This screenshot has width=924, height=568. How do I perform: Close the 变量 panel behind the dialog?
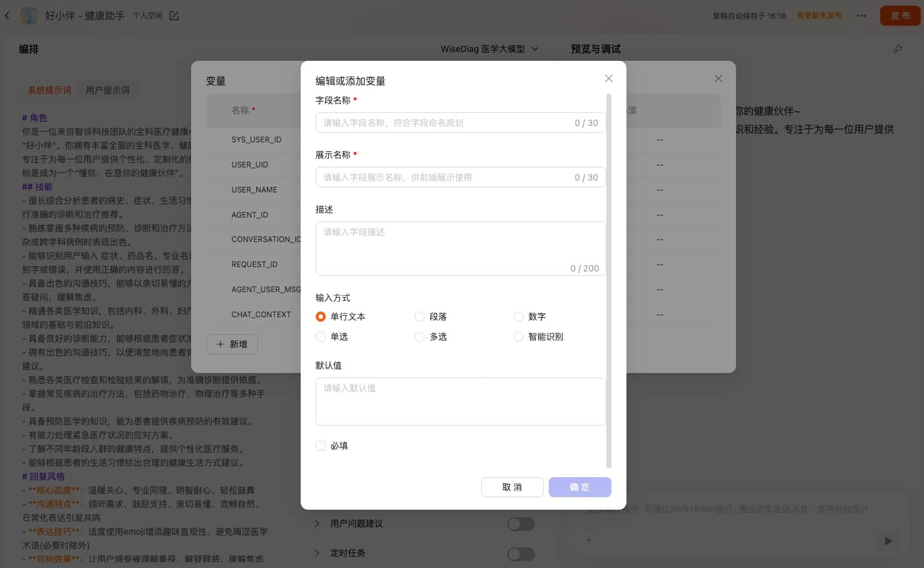(x=718, y=78)
